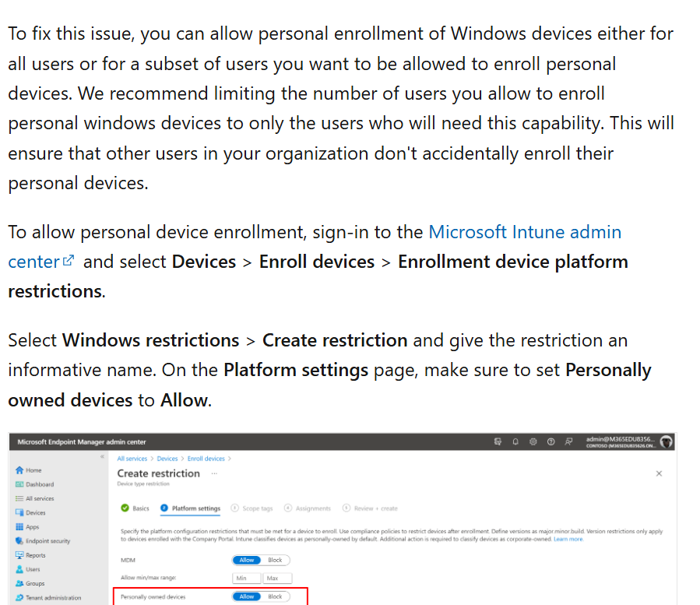
Task: Set Personally owned devices to Allow
Action: pos(246,596)
